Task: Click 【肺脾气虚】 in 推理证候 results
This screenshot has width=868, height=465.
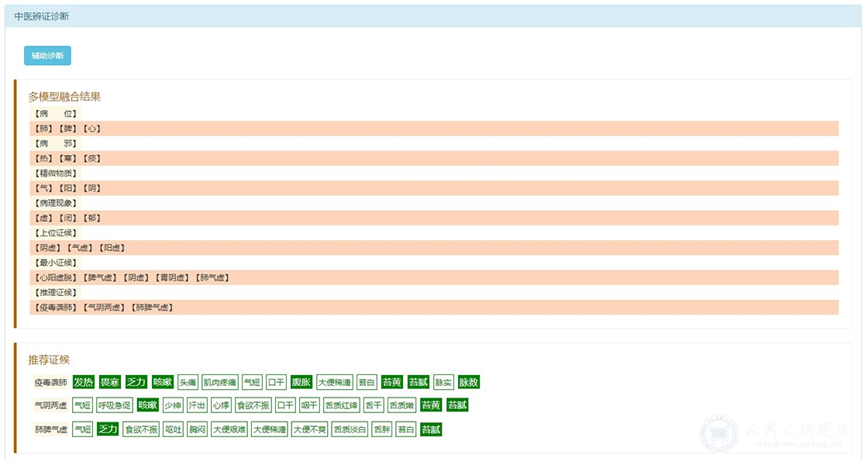Action: (x=152, y=307)
